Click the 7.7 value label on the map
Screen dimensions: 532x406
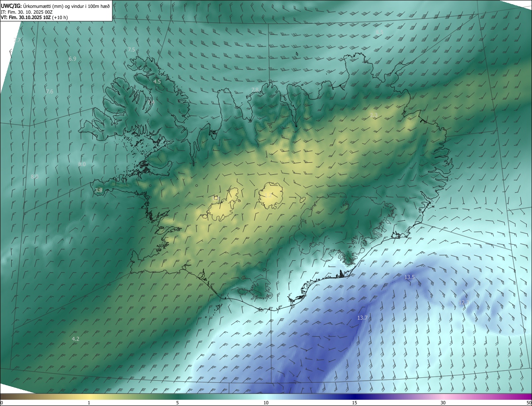pyautogui.click(x=17, y=40)
